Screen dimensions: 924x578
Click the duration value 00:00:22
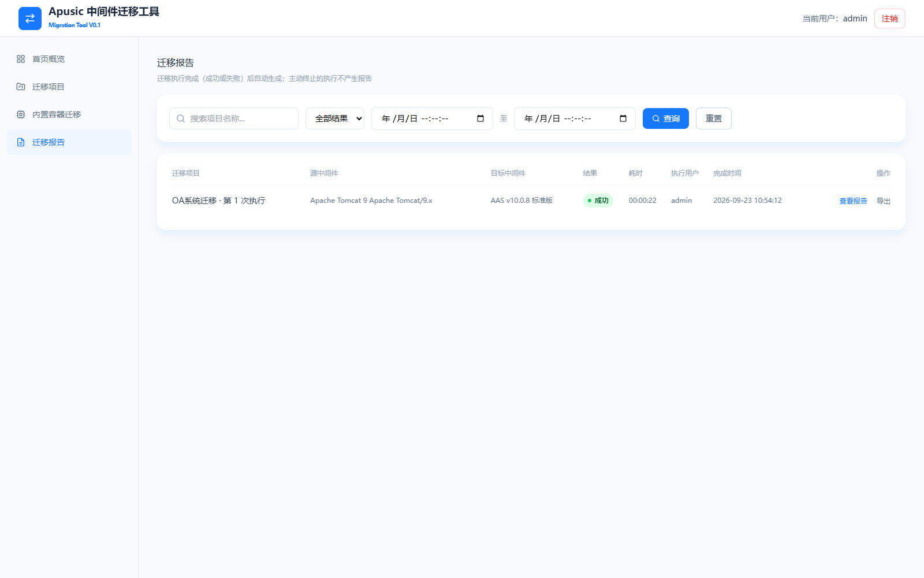click(x=643, y=201)
